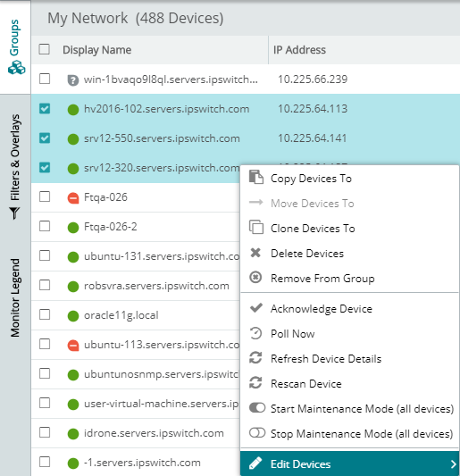Check the win-1bvaqo9l8ql device checkbox
The image size is (460, 476).
pyautogui.click(x=45, y=79)
